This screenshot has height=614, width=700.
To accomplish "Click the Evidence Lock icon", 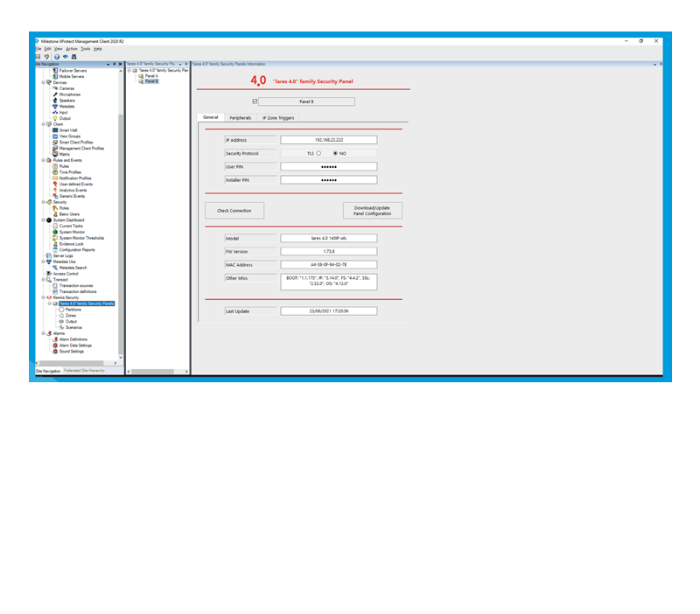I will pos(55,244).
